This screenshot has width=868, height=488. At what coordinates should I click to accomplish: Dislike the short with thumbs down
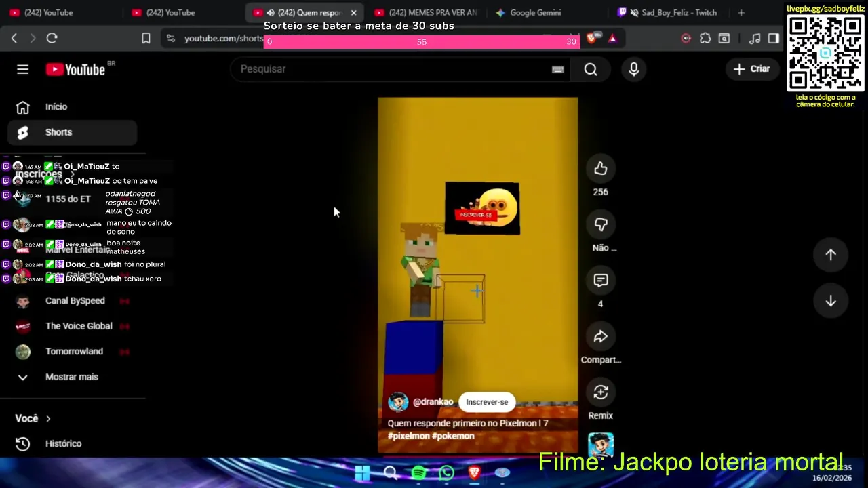600,224
